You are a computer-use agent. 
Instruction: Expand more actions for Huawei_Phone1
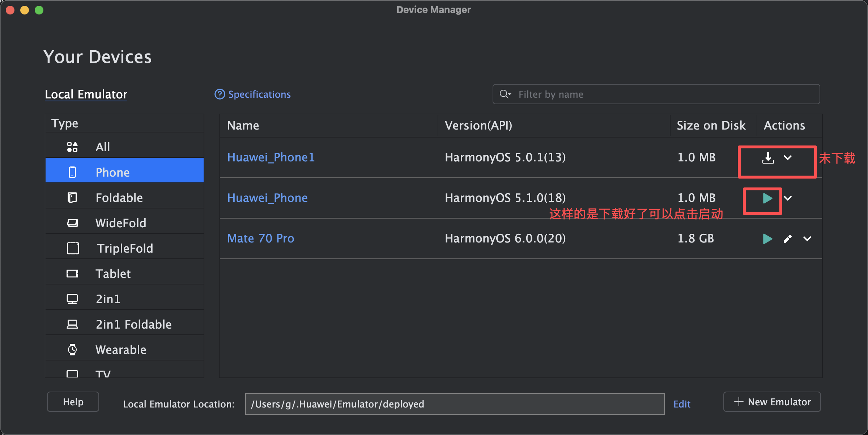click(x=788, y=158)
